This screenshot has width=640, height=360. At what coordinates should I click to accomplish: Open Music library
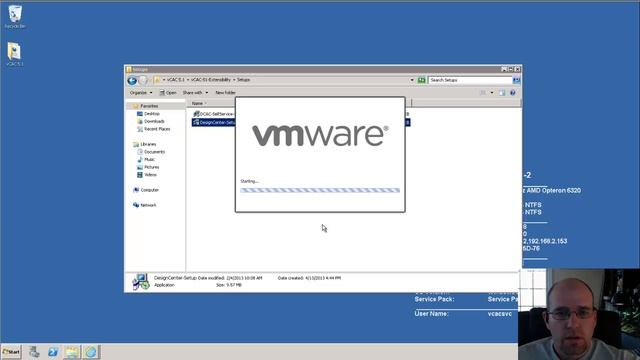pyautogui.click(x=149, y=160)
